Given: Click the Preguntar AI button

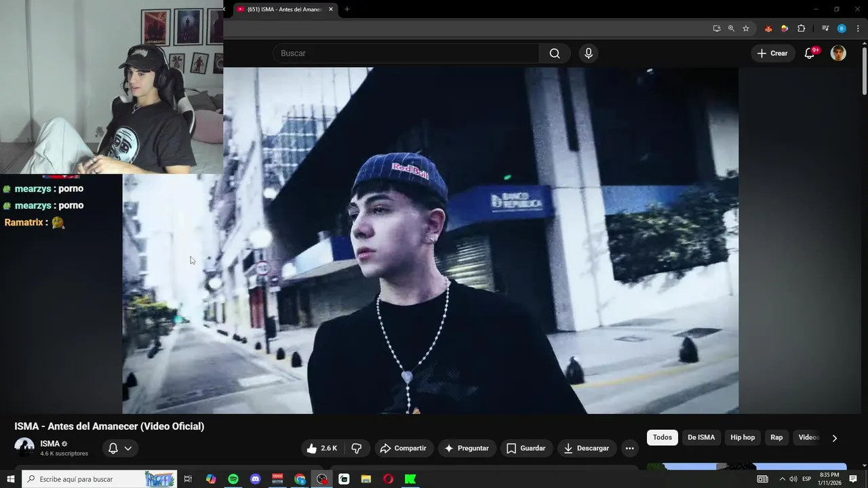Looking at the screenshot, I should coord(467,448).
